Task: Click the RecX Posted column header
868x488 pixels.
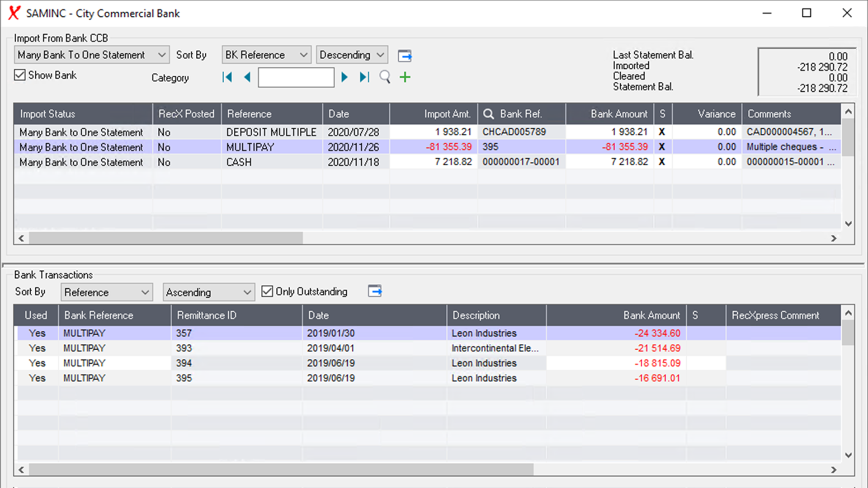Action: (187, 114)
